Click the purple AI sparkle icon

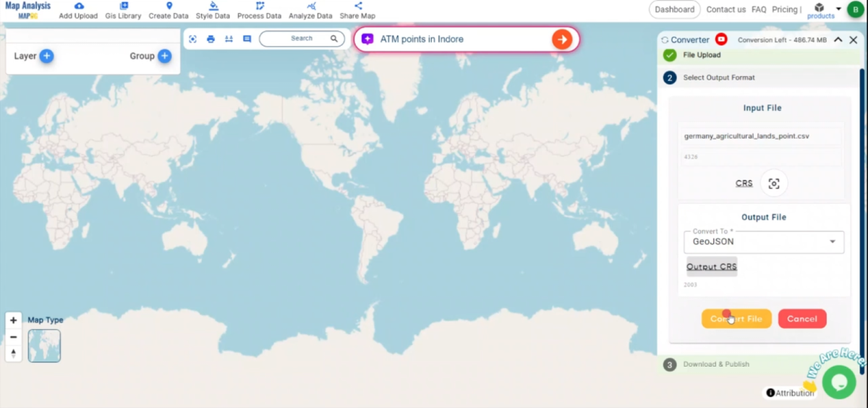(367, 39)
